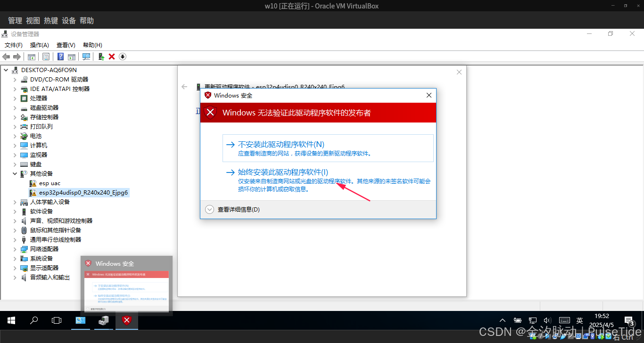Viewport: 644px width, 343px height.
Task: Open the VirtualBox 设备 menu
Action: click(69, 21)
